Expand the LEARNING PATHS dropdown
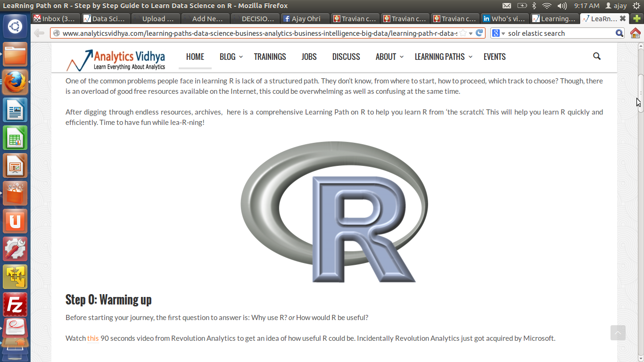Screen dimensions: 644x362 (x=443, y=57)
